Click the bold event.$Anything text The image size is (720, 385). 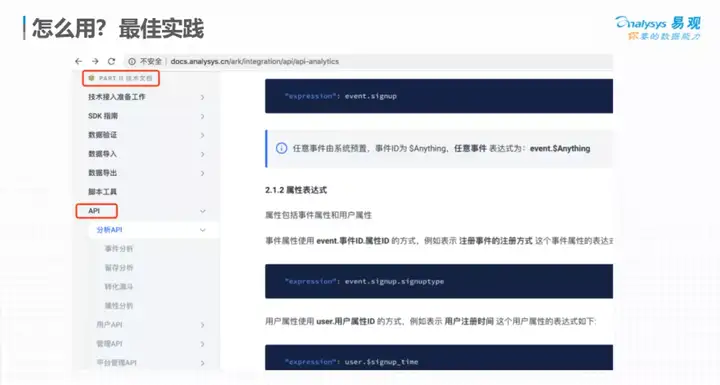point(560,148)
